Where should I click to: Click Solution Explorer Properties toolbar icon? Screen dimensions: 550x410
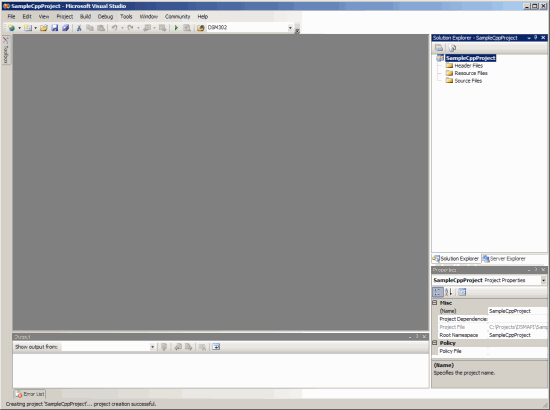pyautogui.click(x=439, y=48)
